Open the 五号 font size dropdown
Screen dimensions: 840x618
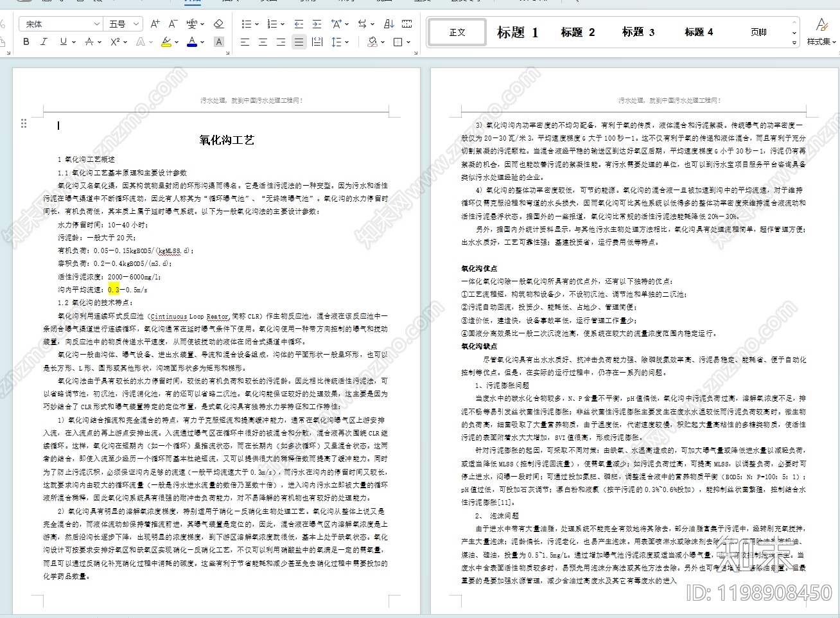pos(136,24)
